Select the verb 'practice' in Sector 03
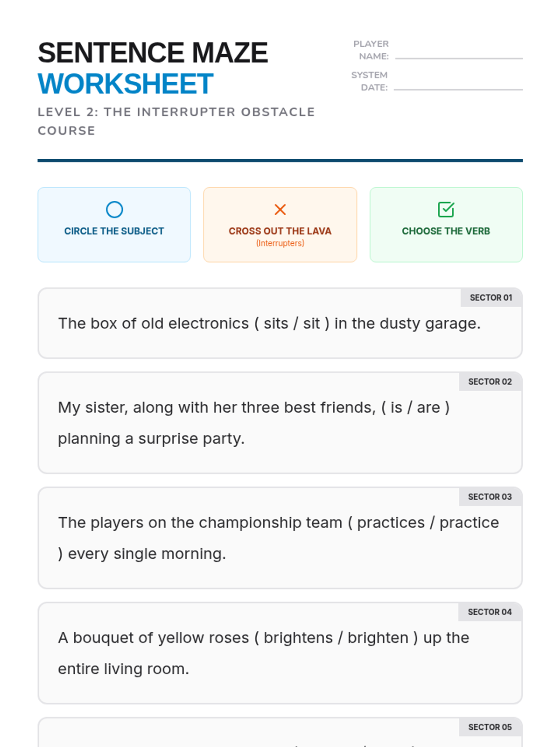Image resolution: width=560 pixels, height=747 pixels. [469, 523]
